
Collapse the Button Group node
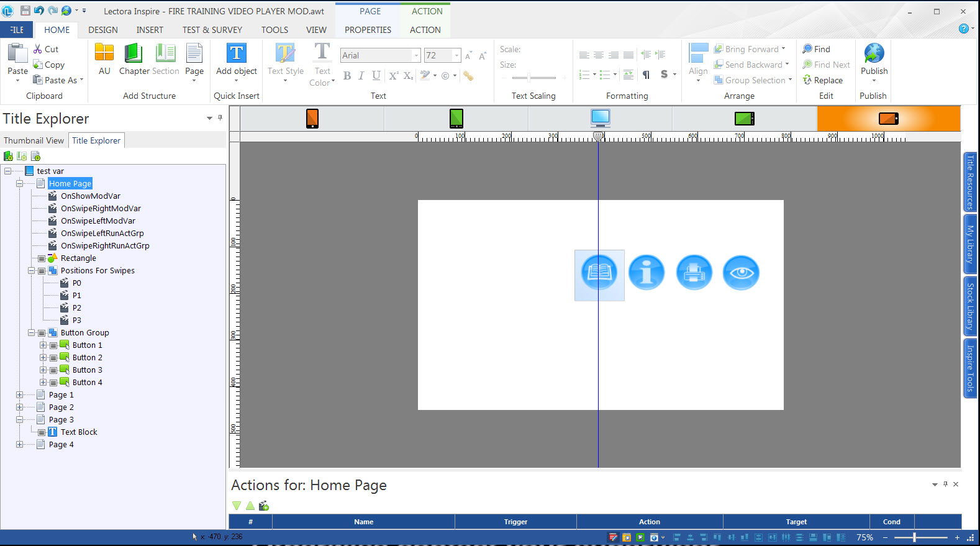pyautogui.click(x=31, y=333)
